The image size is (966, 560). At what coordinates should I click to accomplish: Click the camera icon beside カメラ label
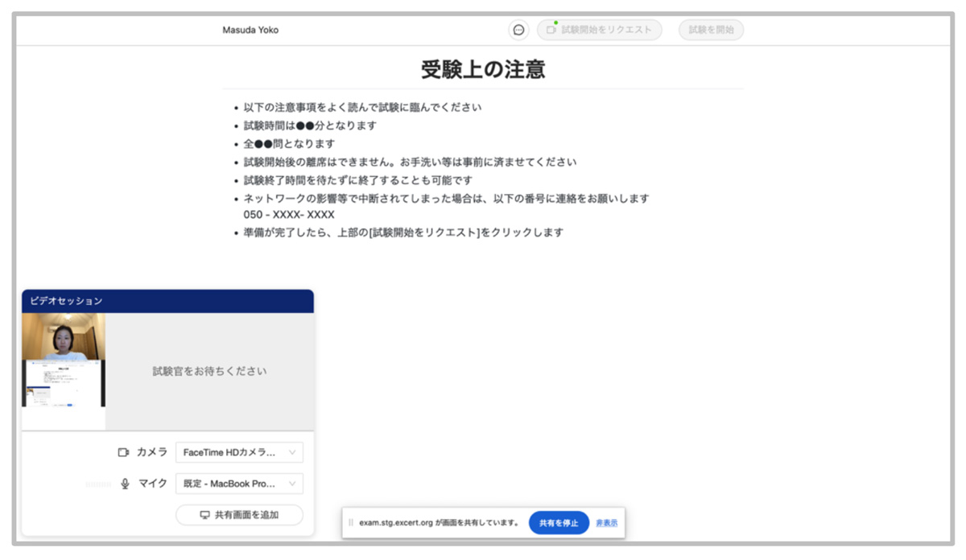click(x=124, y=452)
